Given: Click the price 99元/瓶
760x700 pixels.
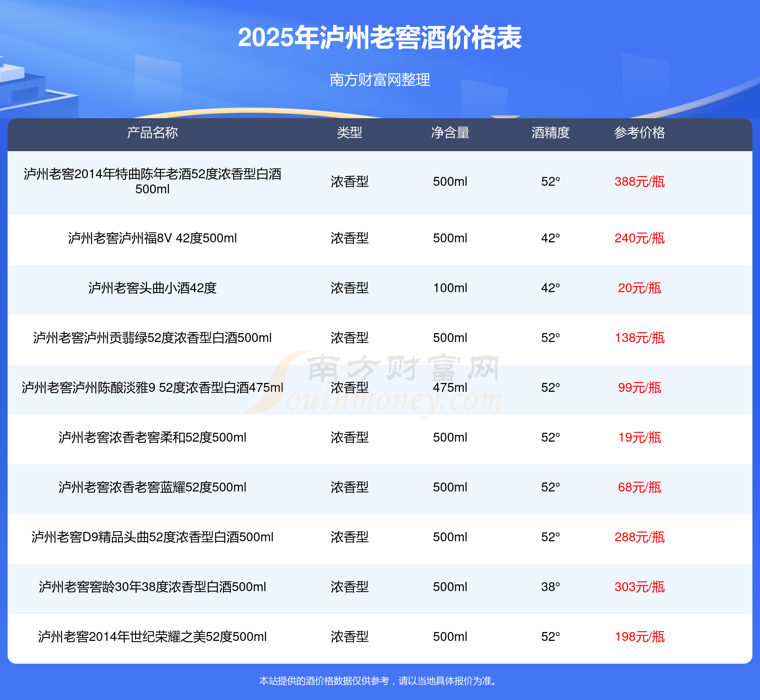Looking at the screenshot, I should click(x=640, y=388).
